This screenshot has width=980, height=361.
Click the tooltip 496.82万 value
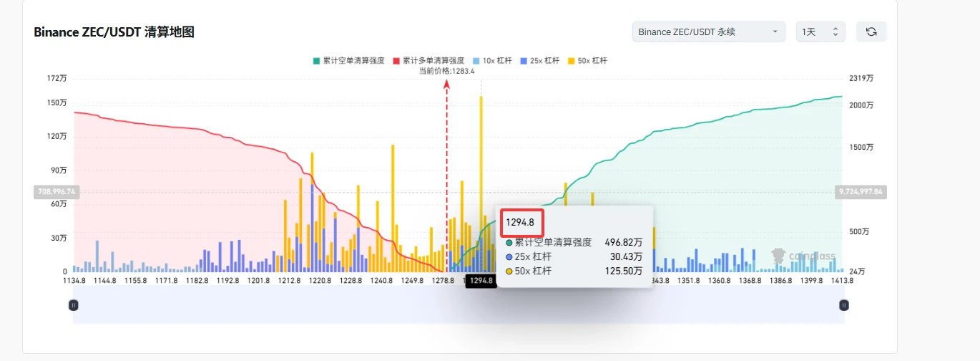pyautogui.click(x=624, y=242)
